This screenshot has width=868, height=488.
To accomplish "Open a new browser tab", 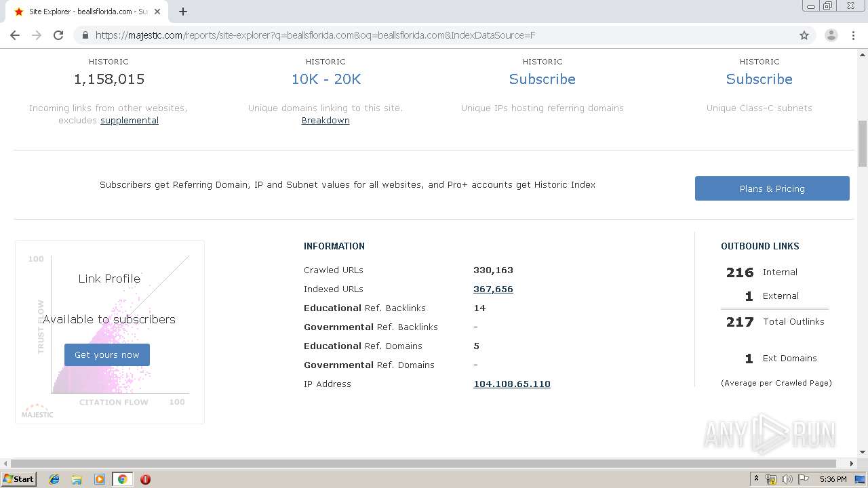I will point(183,12).
